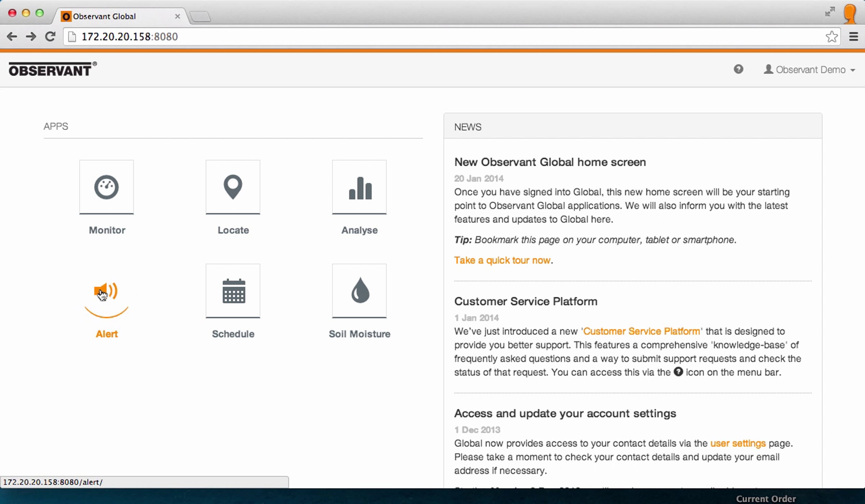Open the 'Customer Service Platform' link

(x=642, y=331)
